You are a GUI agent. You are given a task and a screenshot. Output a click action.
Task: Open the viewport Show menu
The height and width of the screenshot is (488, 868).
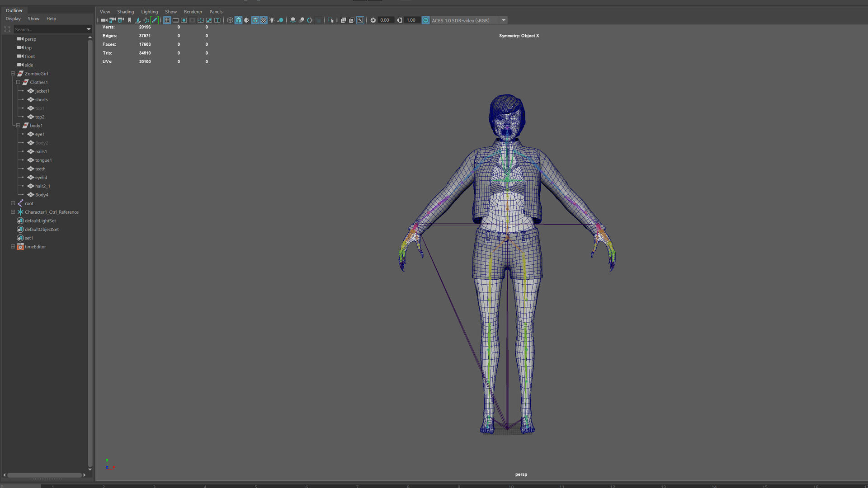click(171, 12)
